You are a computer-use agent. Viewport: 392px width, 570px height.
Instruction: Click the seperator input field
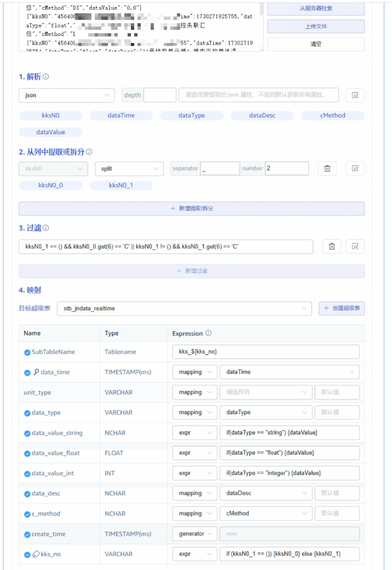coord(220,169)
